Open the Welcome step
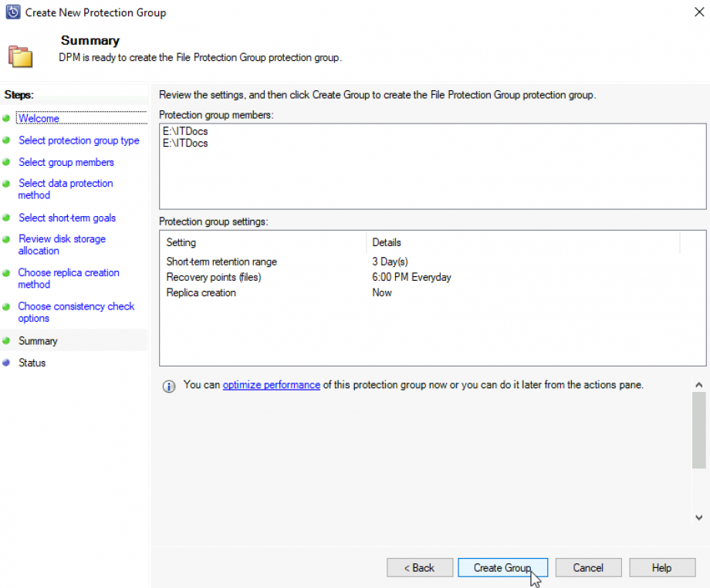710x588 pixels. point(39,118)
